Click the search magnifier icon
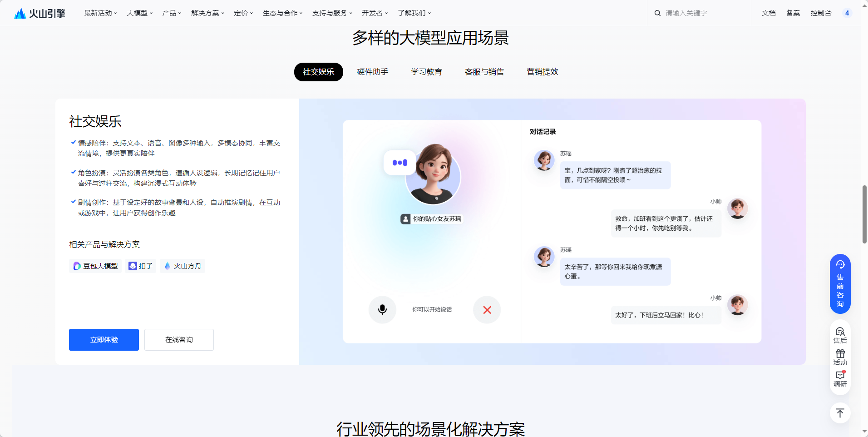The width and height of the screenshot is (868, 437). point(657,13)
